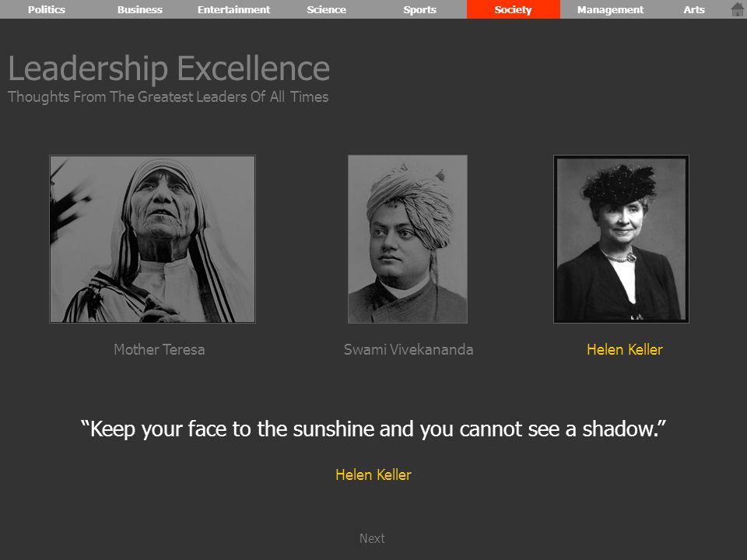The height and width of the screenshot is (560, 747).
Task: Switch to the Sports tab
Action: (419, 9)
